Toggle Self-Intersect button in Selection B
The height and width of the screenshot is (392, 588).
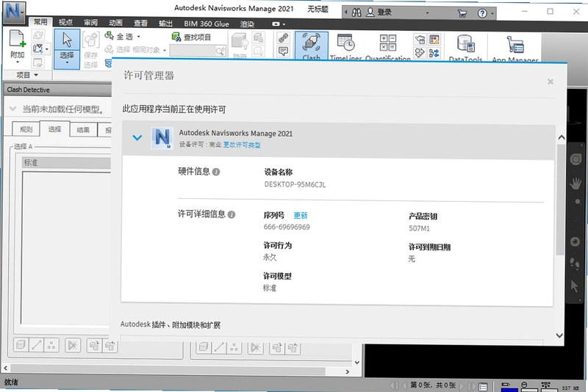pyautogui.click(x=255, y=348)
